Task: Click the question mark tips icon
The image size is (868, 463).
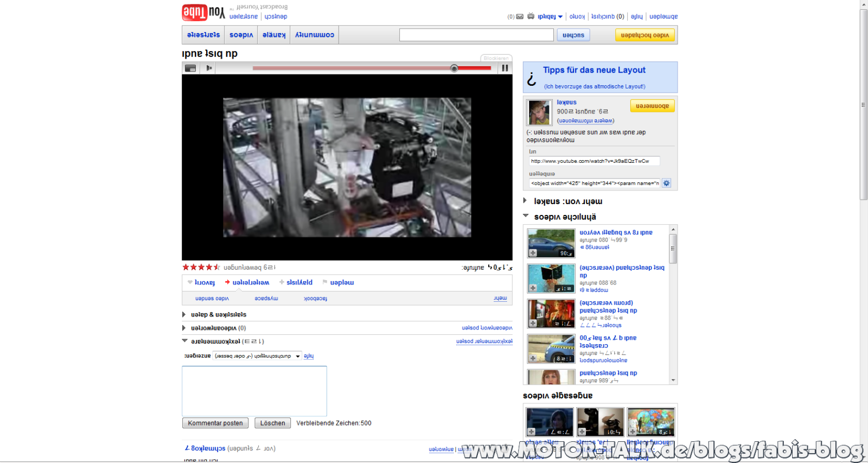Action: point(532,80)
